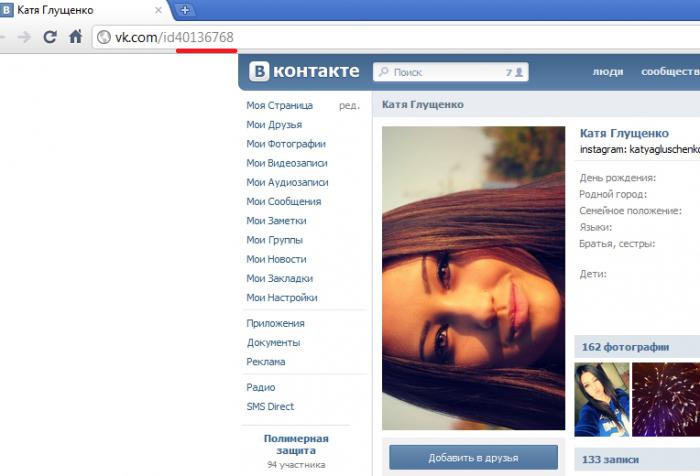
Task: Click the globe site-info icon in address bar
Action: 104,37
